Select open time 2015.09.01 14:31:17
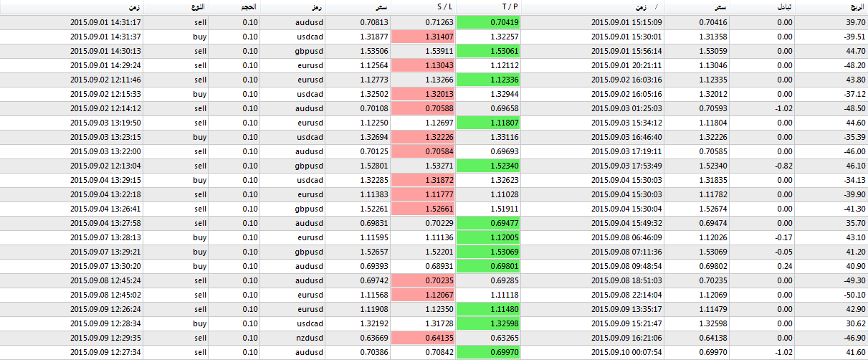This screenshot has width=868, height=360. [x=105, y=22]
